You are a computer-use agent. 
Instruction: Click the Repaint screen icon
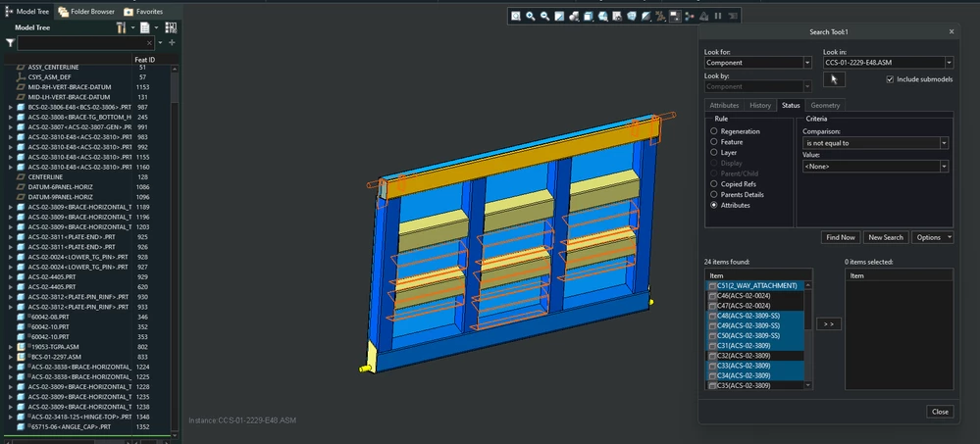559,17
